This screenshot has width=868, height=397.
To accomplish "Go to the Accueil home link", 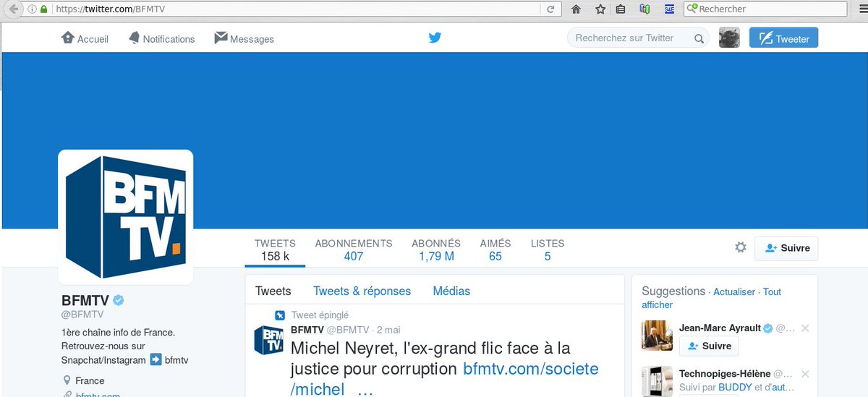I will pos(85,38).
